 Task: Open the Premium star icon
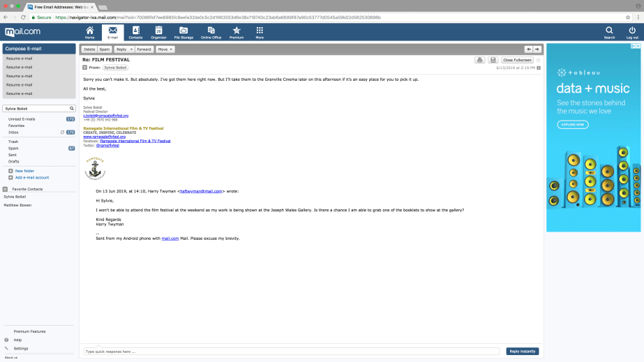[x=237, y=32]
